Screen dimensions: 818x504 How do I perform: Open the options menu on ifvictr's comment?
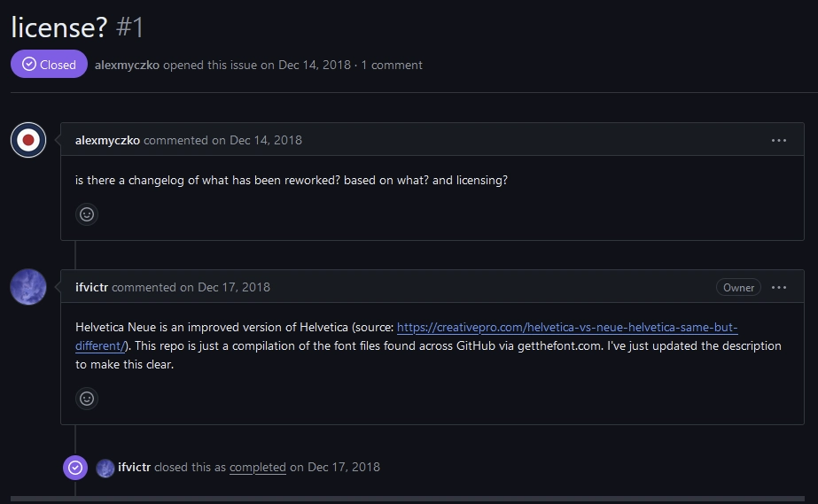[x=779, y=287]
